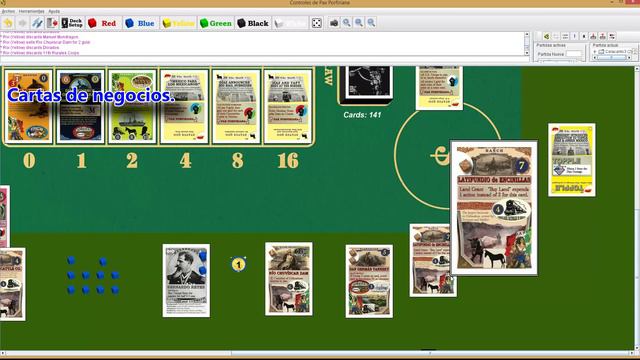Screen dimensions: 640x360
Task: Select the headline card at cost 16
Action: click(x=288, y=106)
